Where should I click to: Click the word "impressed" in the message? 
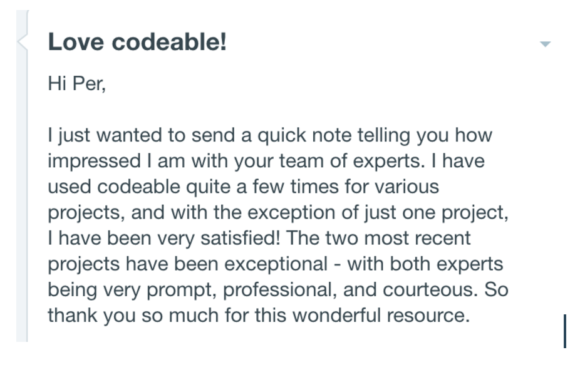coord(94,161)
